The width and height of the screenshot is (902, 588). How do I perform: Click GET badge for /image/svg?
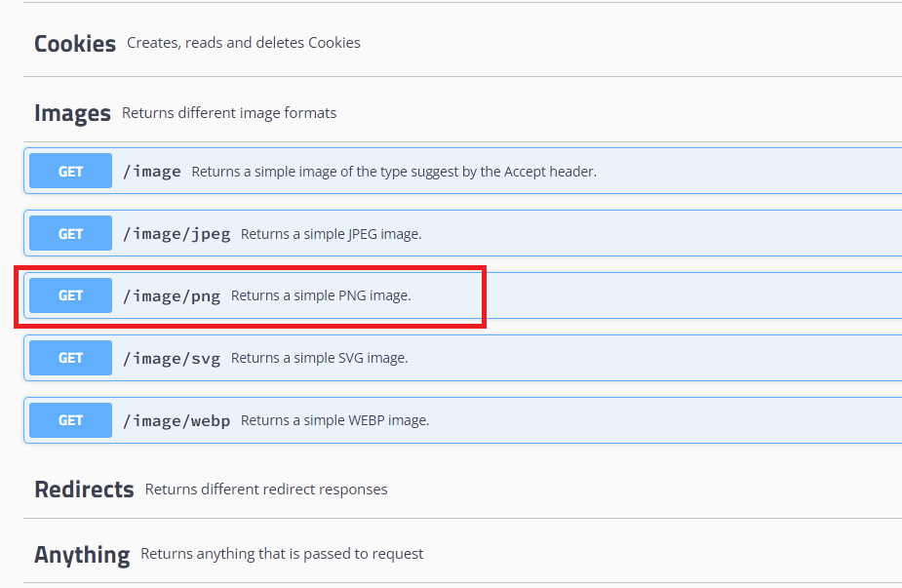(x=71, y=358)
